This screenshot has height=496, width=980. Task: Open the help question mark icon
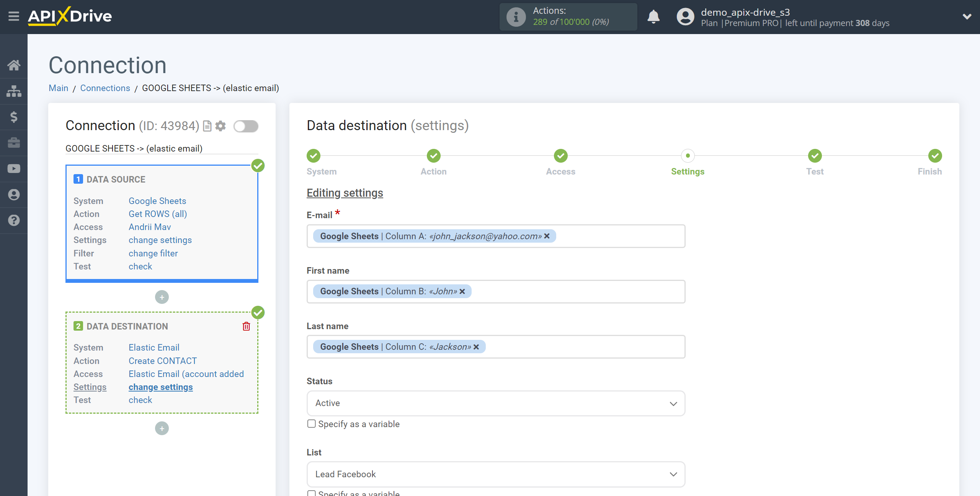coord(14,220)
